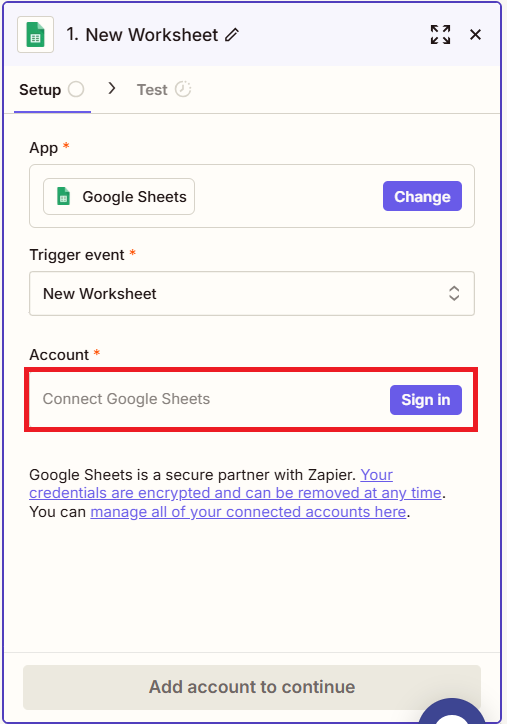Click the chevron between Setup and Test

click(111, 88)
